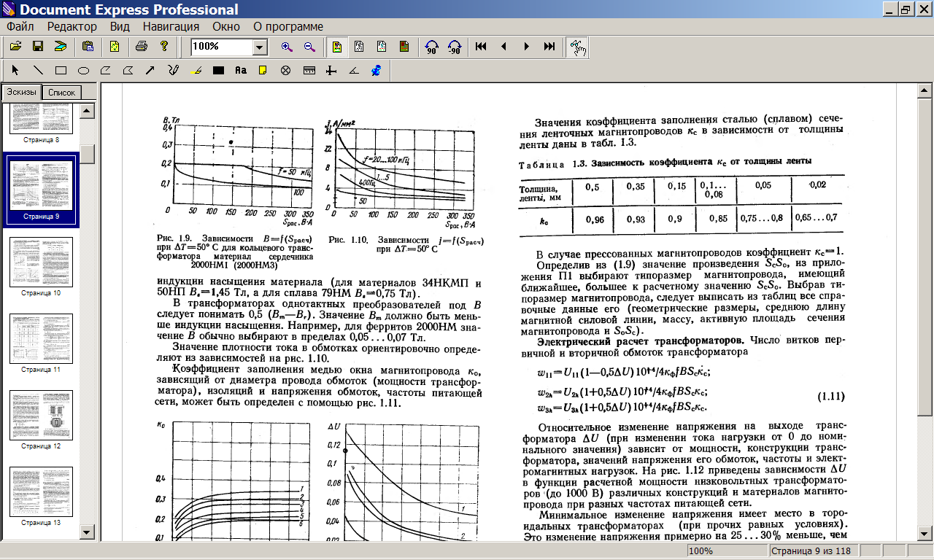
Task: Click the document scroll up arrow
Action: click(x=925, y=91)
